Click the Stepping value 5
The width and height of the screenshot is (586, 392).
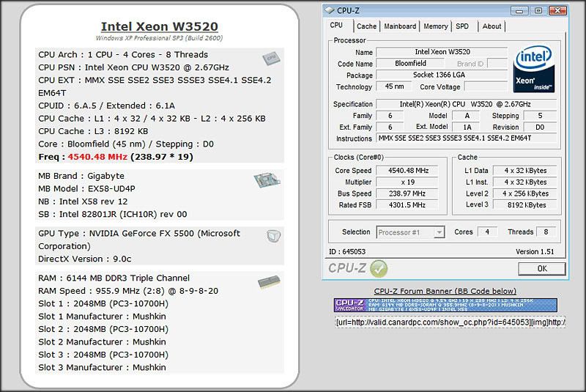(x=540, y=116)
